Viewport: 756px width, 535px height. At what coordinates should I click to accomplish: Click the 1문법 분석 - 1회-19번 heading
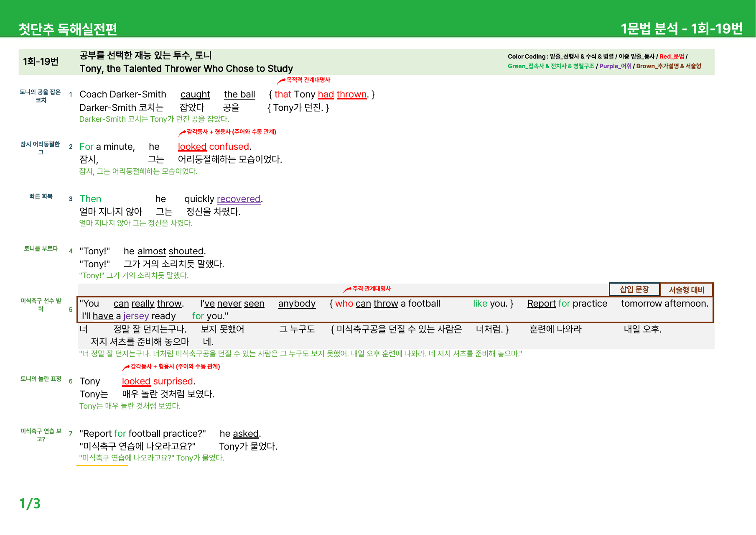(682, 28)
